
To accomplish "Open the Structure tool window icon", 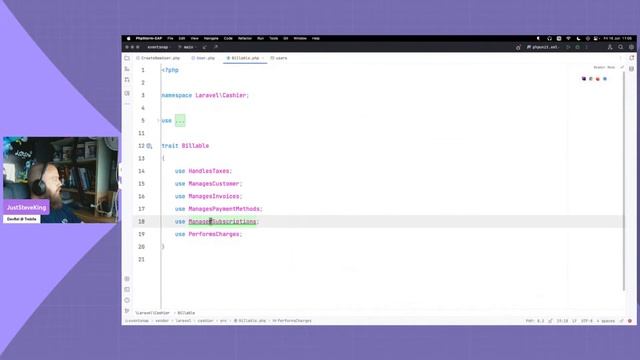I will click(127, 69).
